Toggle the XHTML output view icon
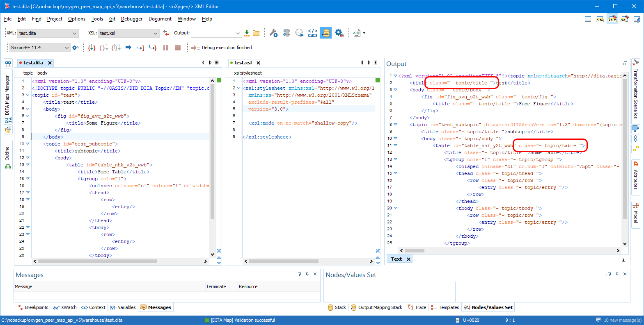 pos(313,33)
